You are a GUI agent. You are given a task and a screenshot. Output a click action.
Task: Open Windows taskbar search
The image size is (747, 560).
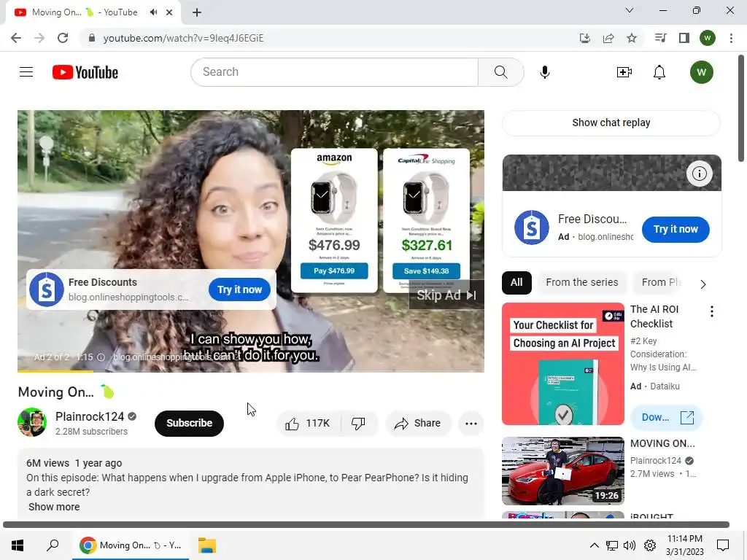[53, 545]
